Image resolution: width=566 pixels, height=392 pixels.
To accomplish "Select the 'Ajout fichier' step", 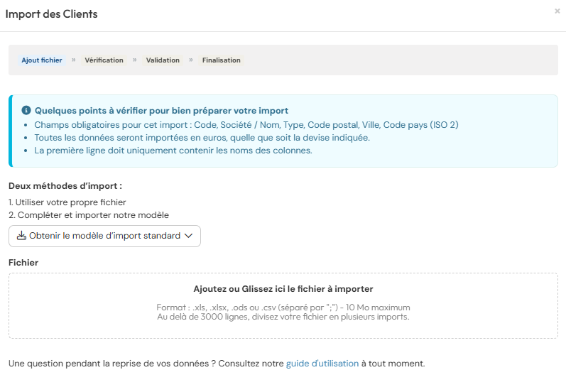I will point(42,60).
